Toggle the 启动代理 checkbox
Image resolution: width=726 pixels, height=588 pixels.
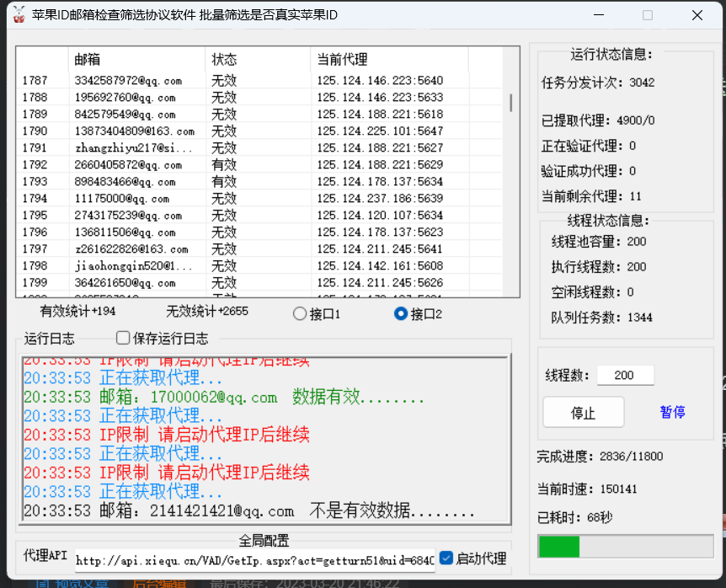pos(446,558)
